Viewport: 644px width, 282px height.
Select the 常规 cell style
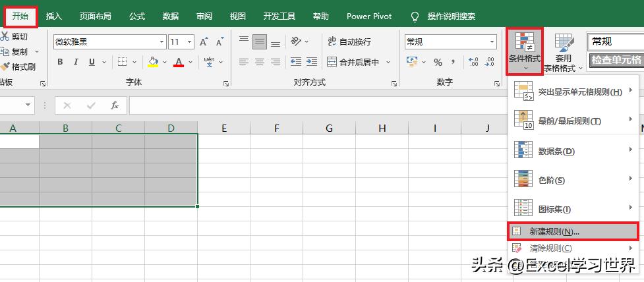pos(615,42)
